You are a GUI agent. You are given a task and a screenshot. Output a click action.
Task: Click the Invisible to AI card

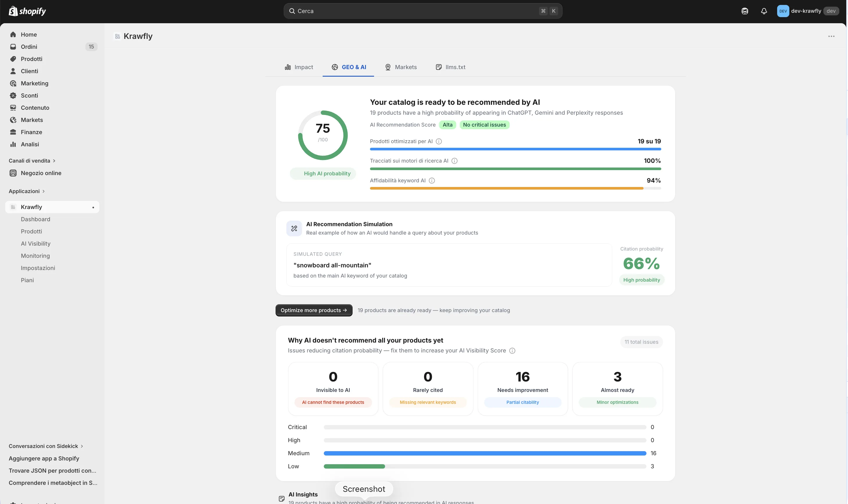coord(333,389)
